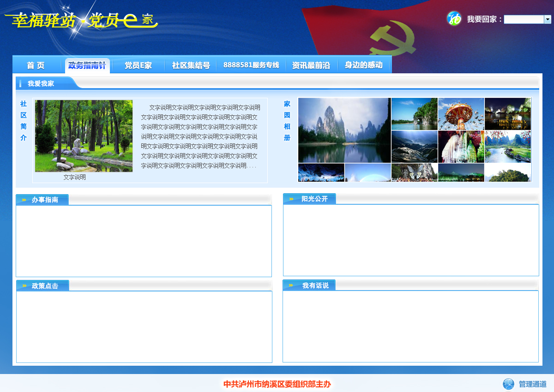554x392 pixels.
Task: Select the 政务指南针 navigation tab
Action: (x=87, y=65)
